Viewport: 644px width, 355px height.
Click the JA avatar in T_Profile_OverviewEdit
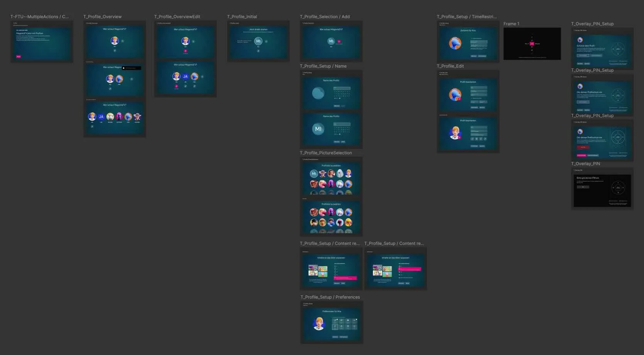tap(186, 76)
